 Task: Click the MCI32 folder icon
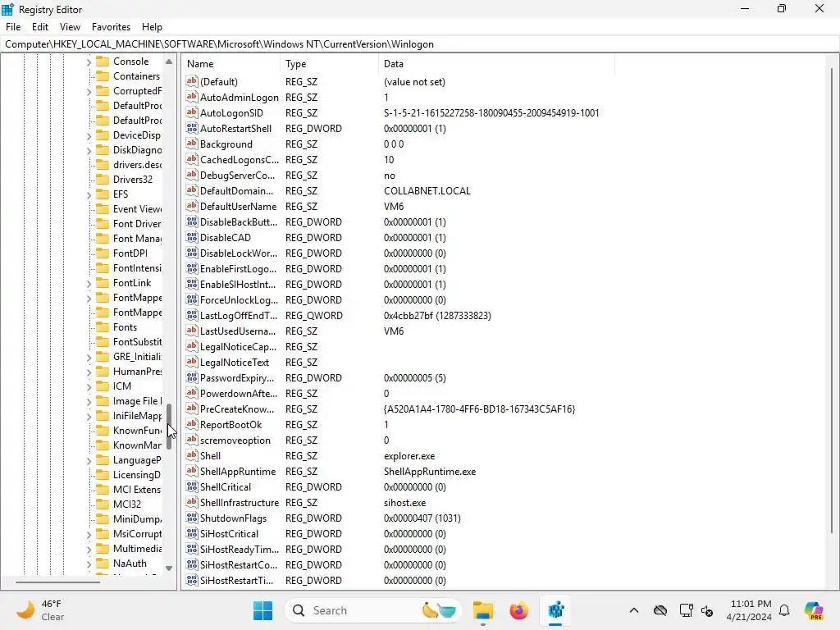(x=103, y=504)
